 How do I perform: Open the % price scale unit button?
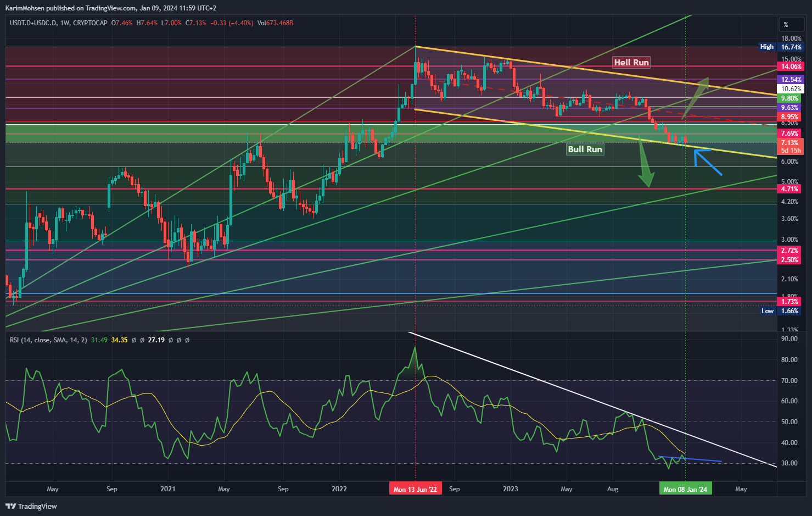(791, 24)
